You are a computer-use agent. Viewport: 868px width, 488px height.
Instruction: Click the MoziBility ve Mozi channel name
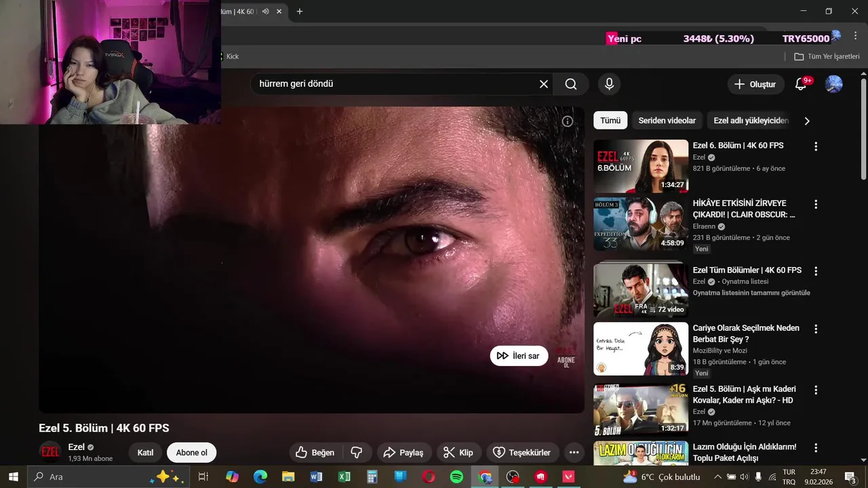719,350
